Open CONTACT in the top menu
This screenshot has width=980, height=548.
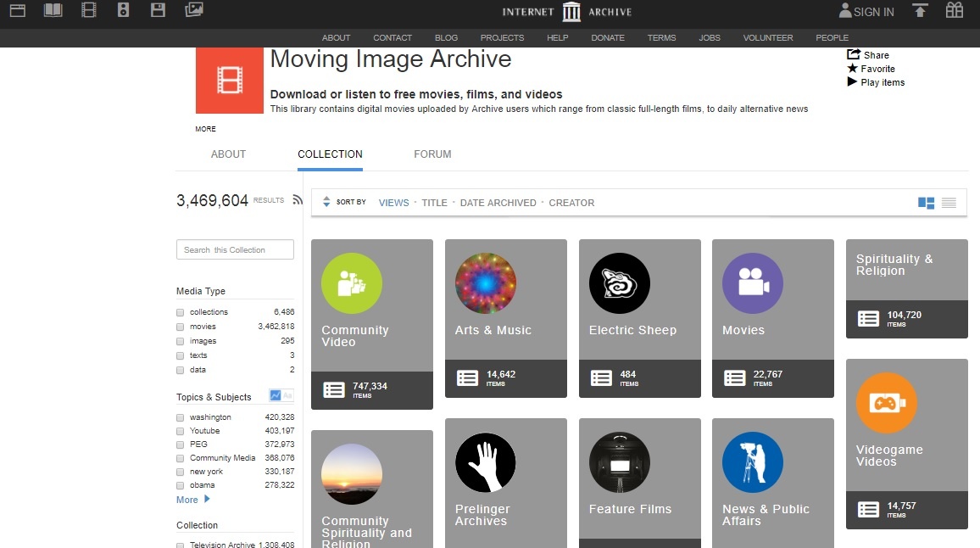tap(393, 37)
